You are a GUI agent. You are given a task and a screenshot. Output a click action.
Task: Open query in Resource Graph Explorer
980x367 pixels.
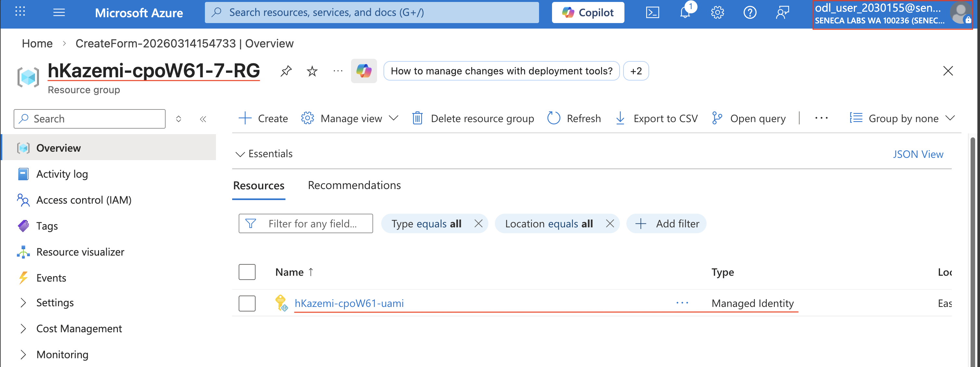(748, 118)
